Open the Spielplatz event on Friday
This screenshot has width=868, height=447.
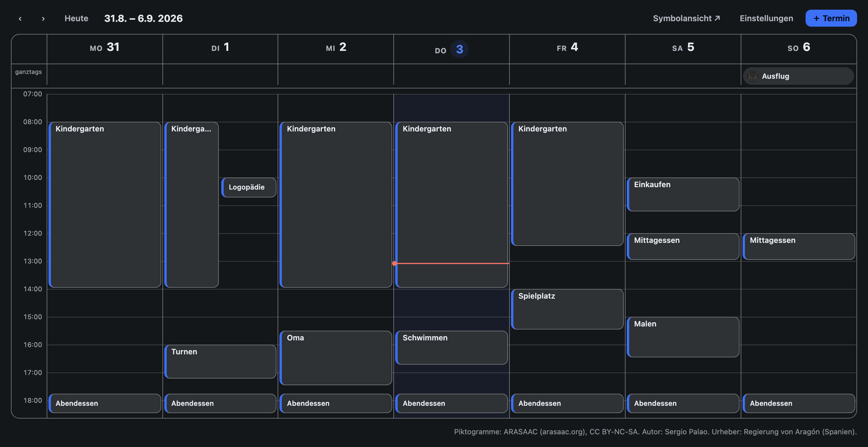tap(567, 309)
